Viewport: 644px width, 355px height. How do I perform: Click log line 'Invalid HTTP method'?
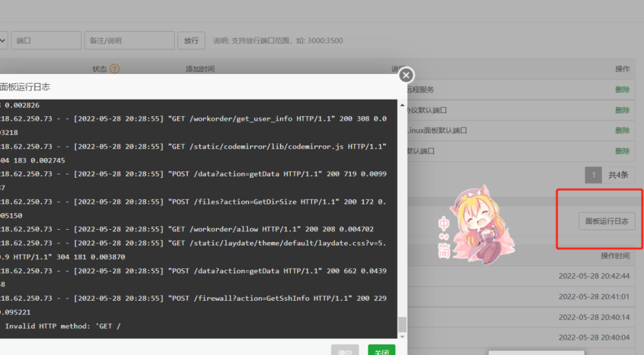click(63, 326)
